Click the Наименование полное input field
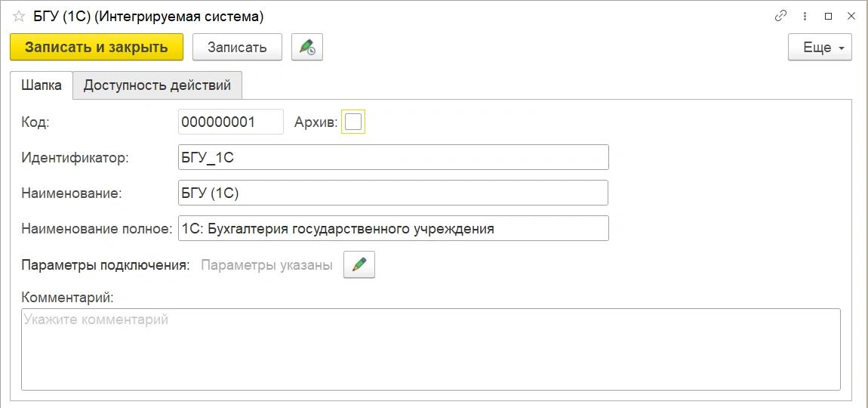The image size is (868, 408). [x=393, y=228]
